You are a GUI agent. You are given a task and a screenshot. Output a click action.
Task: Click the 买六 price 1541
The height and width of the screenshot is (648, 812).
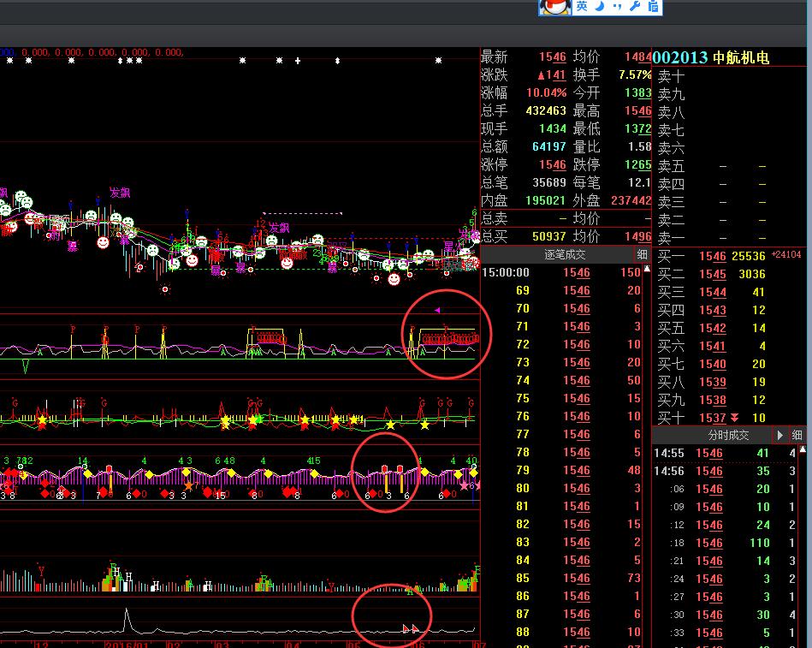point(713,346)
